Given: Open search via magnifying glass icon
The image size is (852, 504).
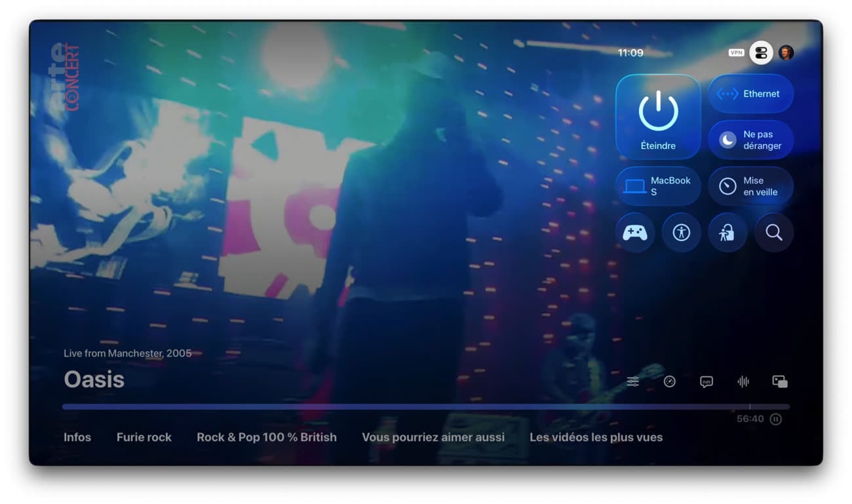Looking at the screenshot, I should pyautogui.click(x=774, y=233).
